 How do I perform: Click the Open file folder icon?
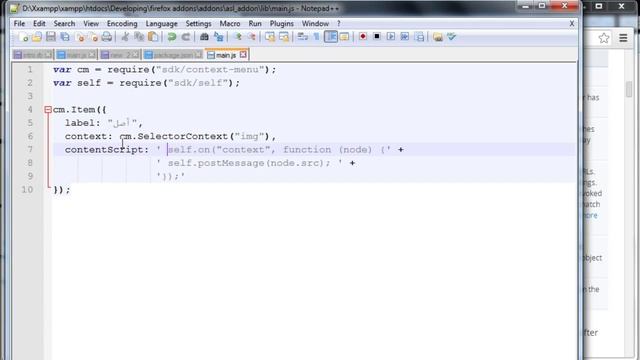pos(37,37)
